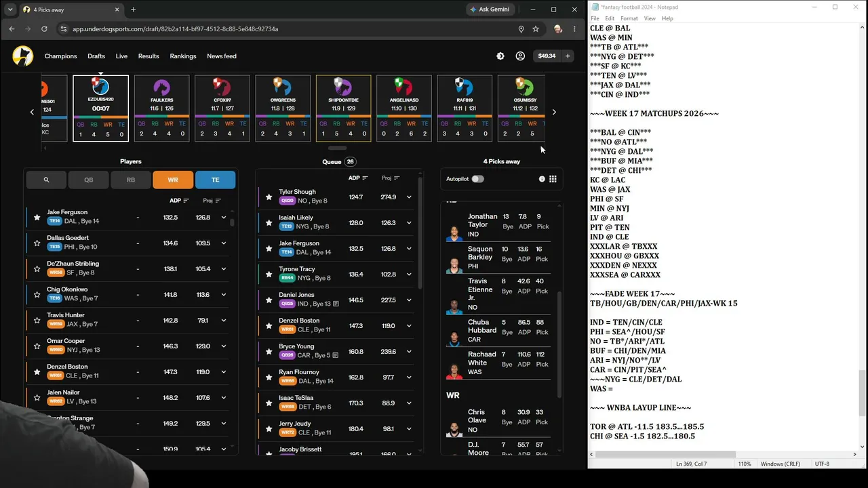Sort the Queue by Proj

[391, 178]
